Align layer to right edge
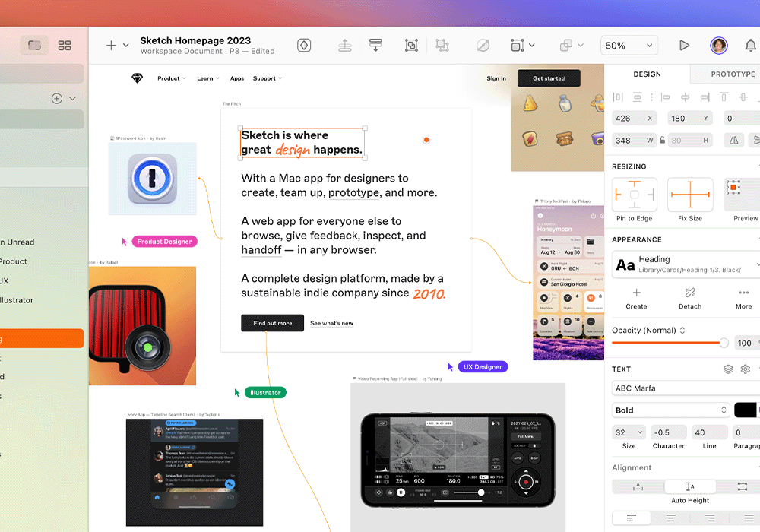 (705, 97)
